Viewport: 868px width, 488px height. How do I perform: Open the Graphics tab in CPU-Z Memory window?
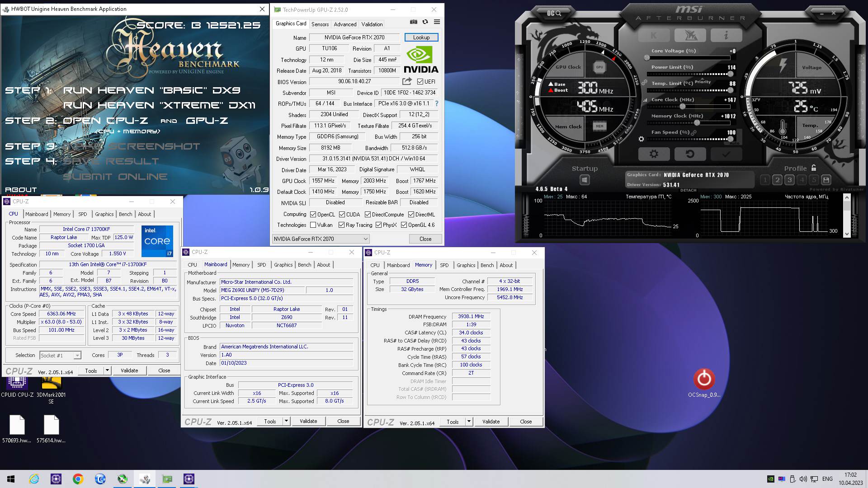point(466,265)
